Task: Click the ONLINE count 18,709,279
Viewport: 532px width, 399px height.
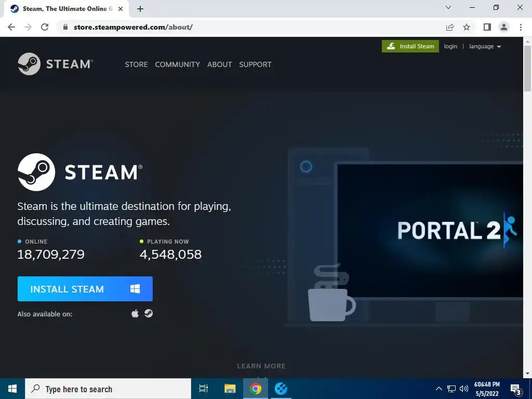Action: (51, 254)
